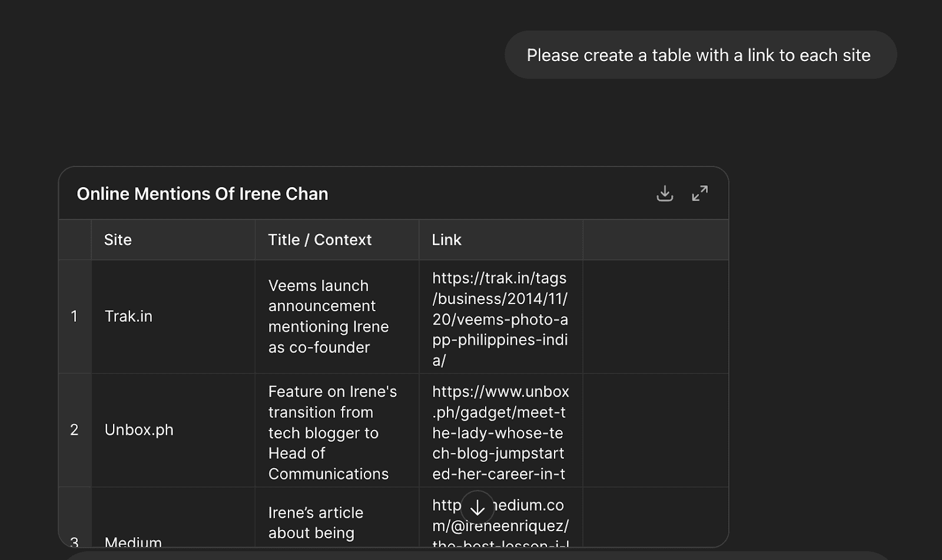Select row number 2

click(75, 430)
